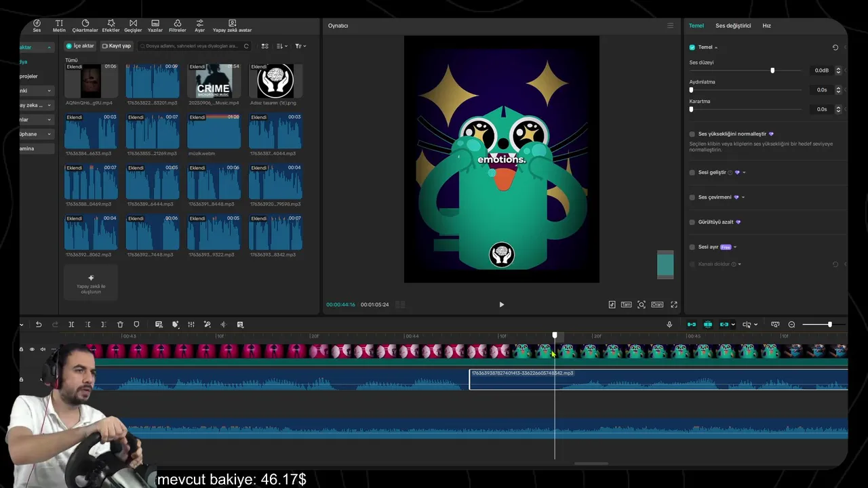Hide the main video track with eye icon
This screenshot has height=488, width=868.
pos(32,350)
